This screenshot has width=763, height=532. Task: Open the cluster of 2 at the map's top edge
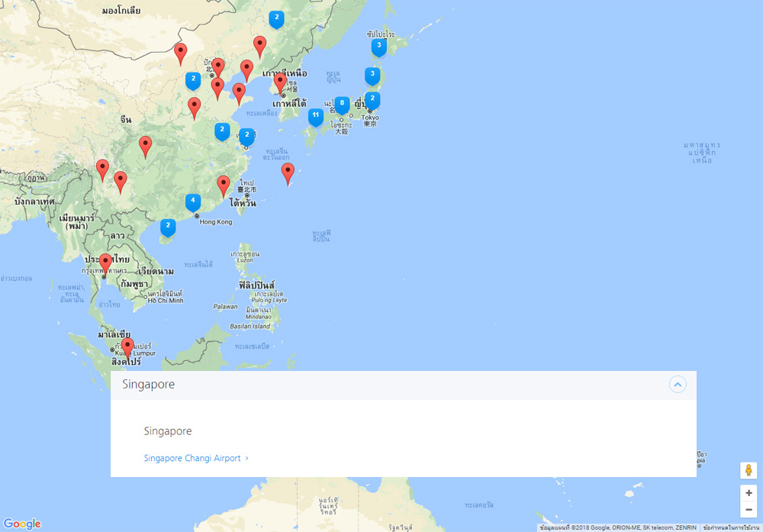coord(276,18)
